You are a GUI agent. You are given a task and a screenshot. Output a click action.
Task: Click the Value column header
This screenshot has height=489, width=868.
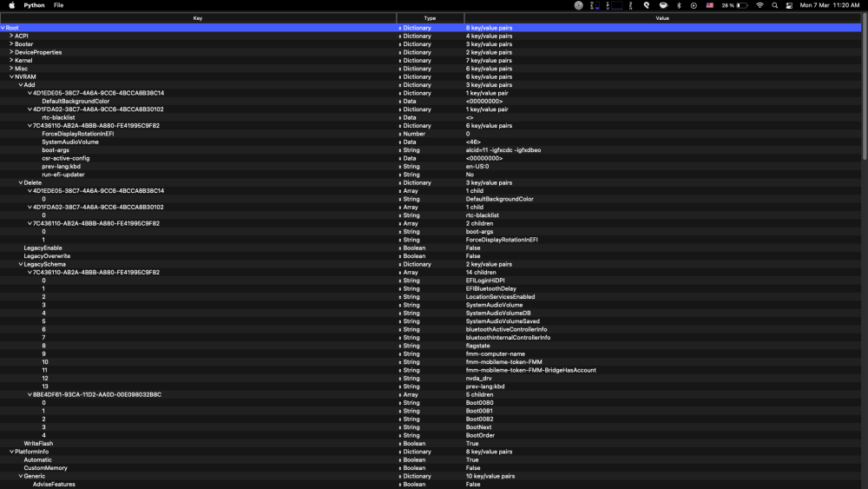tap(662, 18)
